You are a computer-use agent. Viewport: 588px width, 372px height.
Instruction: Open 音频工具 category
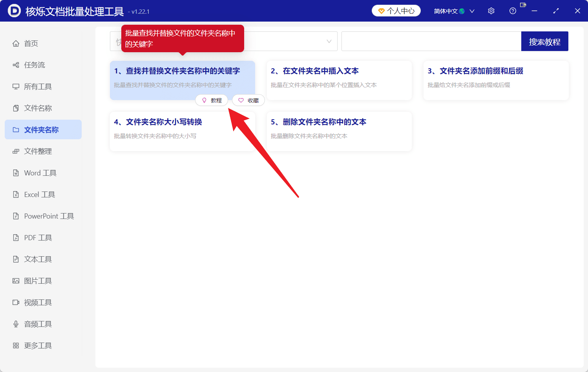point(43,324)
